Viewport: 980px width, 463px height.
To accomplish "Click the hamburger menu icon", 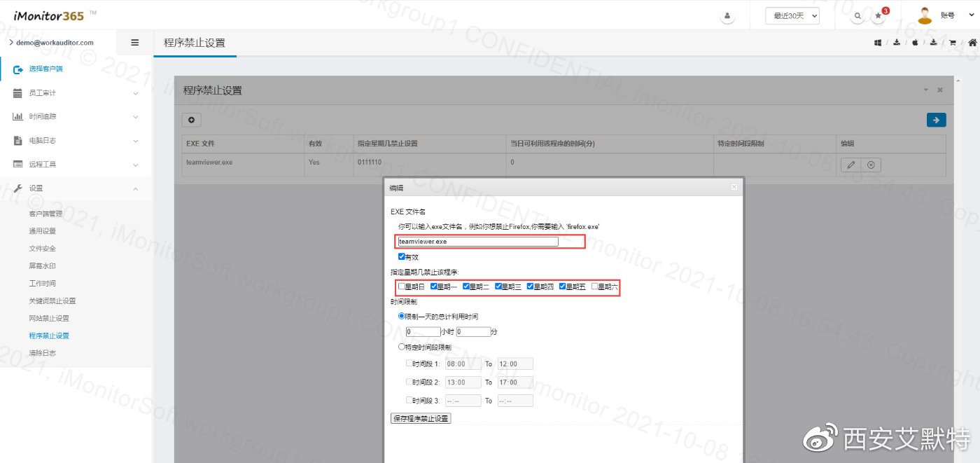I will (135, 43).
